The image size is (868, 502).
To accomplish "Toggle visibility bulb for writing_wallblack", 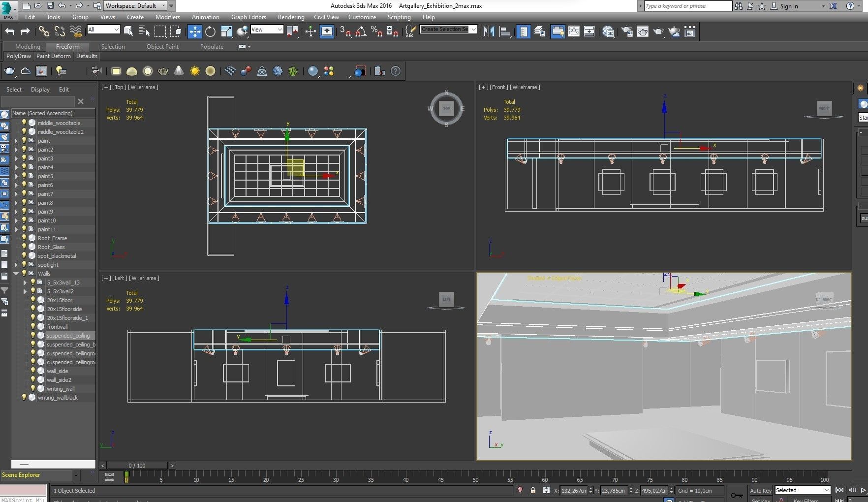I will pos(24,397).
